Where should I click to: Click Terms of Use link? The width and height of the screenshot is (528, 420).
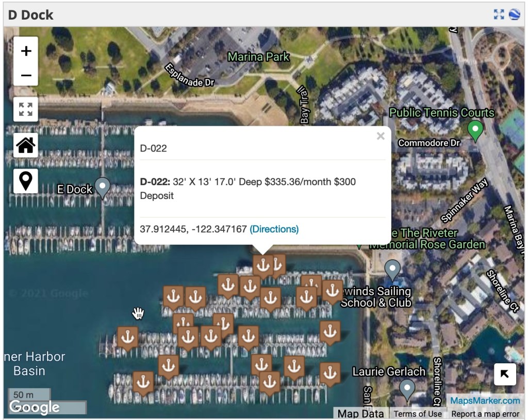point(418,413)
